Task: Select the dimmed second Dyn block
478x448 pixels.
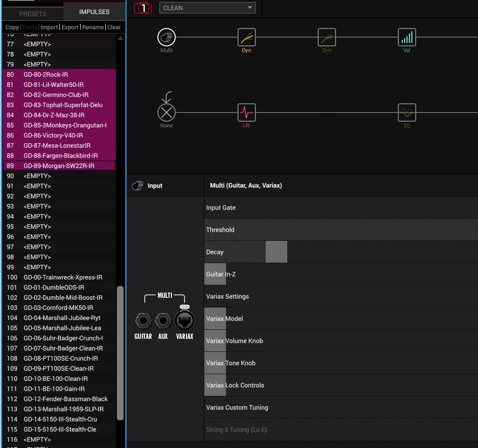Action: pos(326,37)
